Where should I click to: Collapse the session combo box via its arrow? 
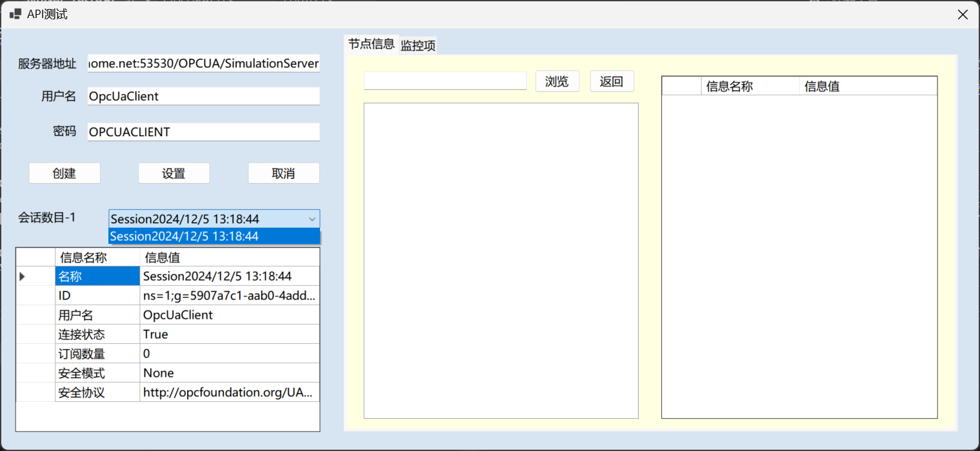[x=312, y=219]
